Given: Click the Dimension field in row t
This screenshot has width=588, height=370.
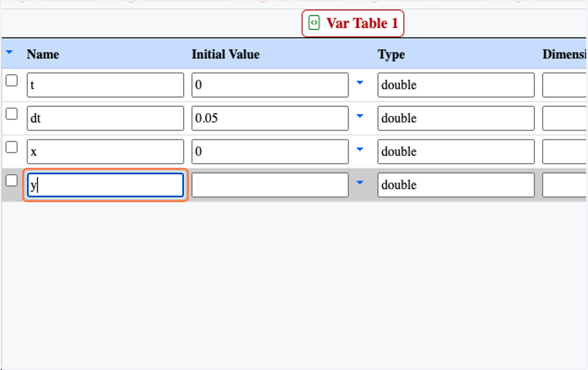Looking at the screenshot, I should [x=565, y=85].
